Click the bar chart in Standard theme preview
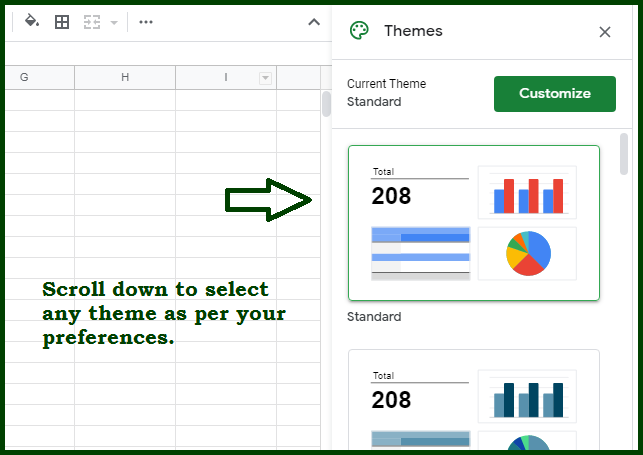 point(527,192)
